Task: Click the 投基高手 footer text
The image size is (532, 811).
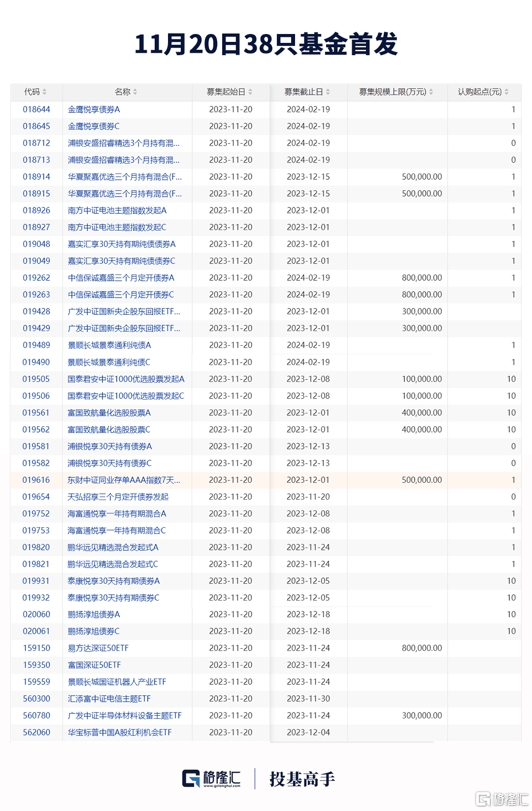Action: pos(302,779)
